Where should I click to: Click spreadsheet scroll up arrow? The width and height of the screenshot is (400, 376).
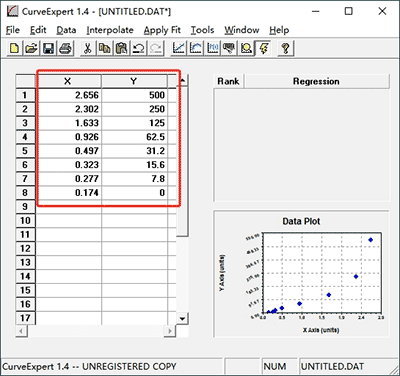(182, 81)
